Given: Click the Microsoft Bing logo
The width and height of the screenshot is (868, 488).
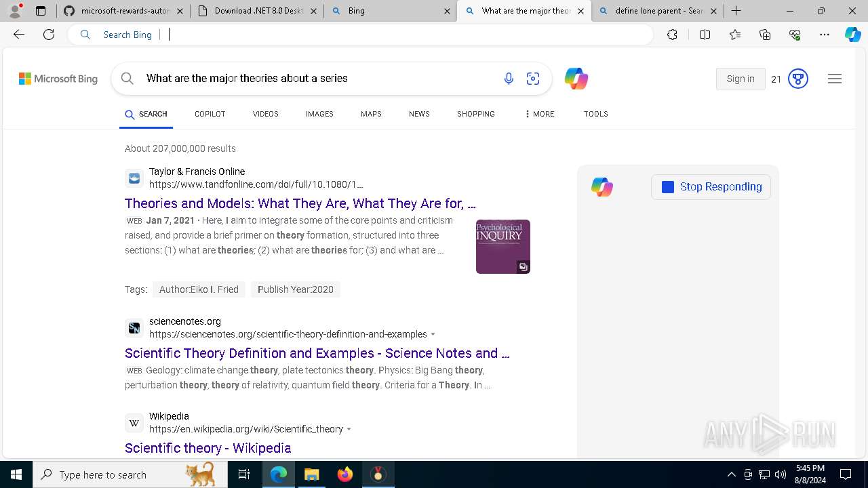Looking at the screenshot, I should point(58,79).
